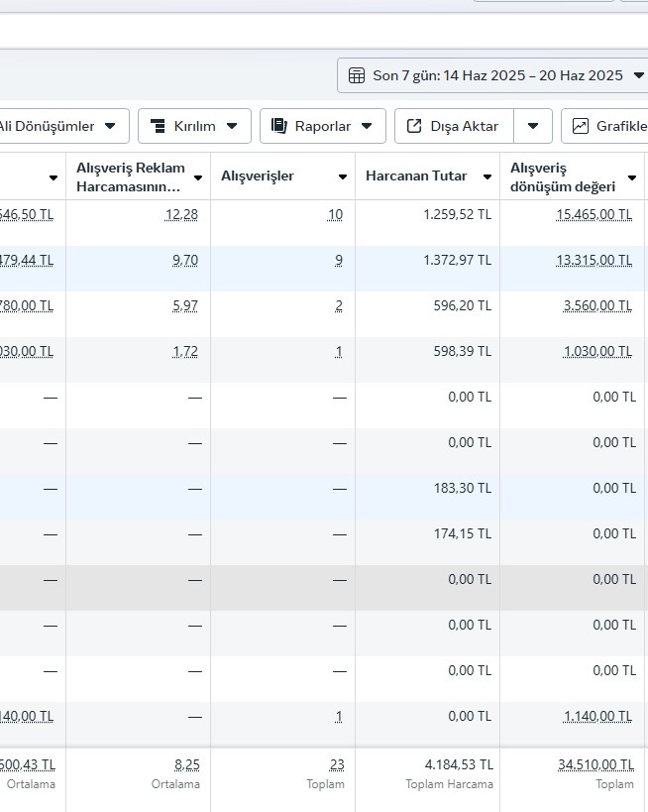Open the Alışveriş Reklam Harcamasının column arrow

(x=198, y=177)
